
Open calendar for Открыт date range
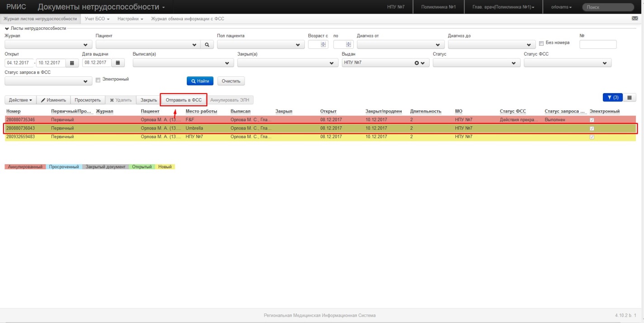[71, 63]
